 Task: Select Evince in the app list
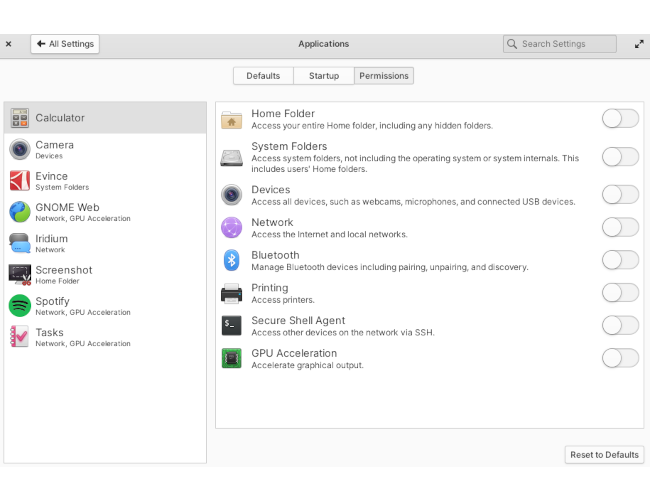click(105, 181)
